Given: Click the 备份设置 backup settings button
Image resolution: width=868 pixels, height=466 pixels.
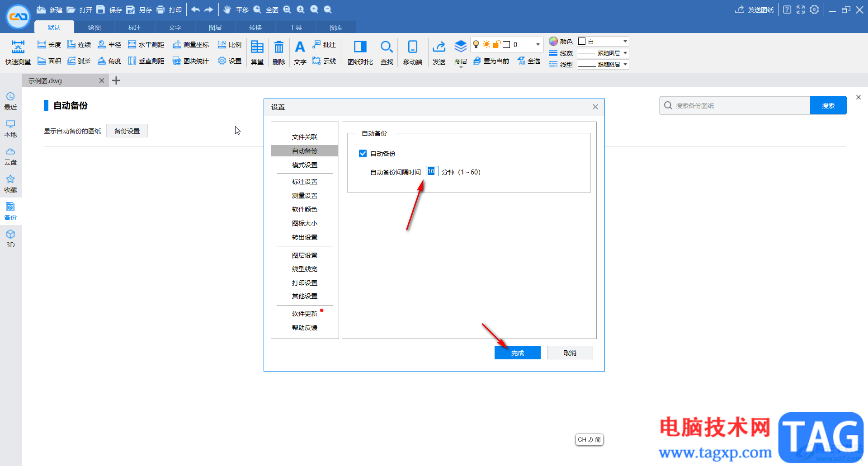Looking at the screenshot, I should [x=127, y=131].
